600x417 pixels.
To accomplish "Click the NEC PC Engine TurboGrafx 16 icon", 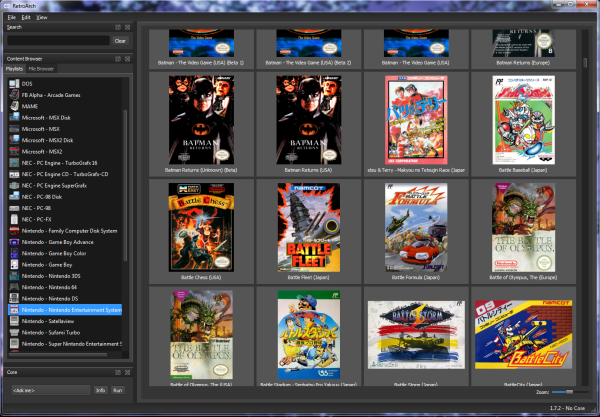I will [14, 163].
